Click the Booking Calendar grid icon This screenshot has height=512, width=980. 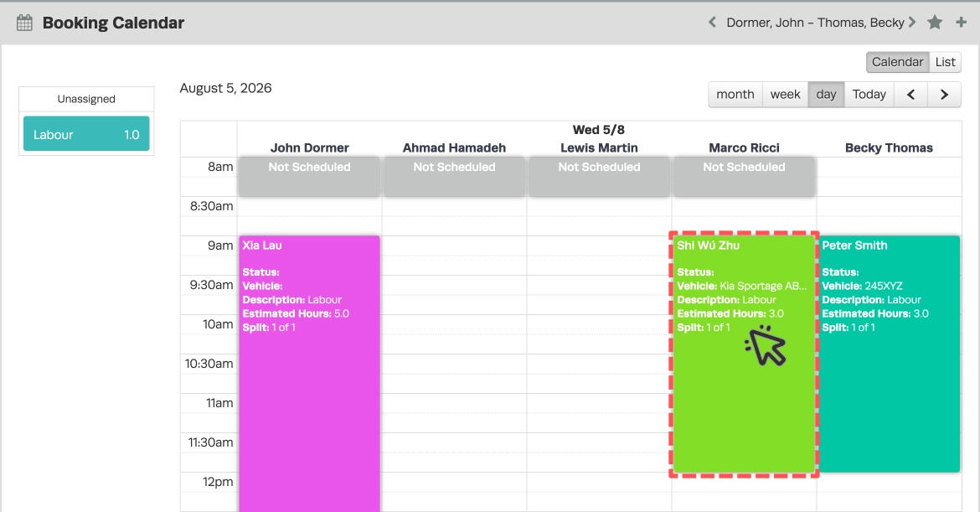pyautogui.click(x=24, y=23)
